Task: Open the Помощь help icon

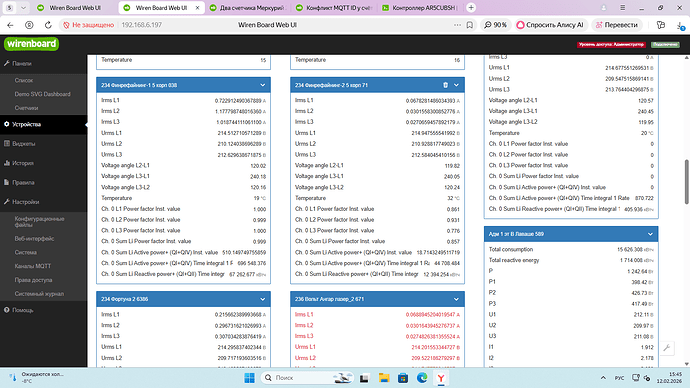Action: tap(6, 310)
